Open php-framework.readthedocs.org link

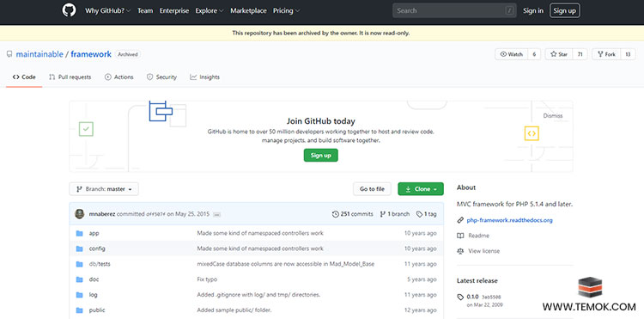pyautogui.click(x=510, y=220)
